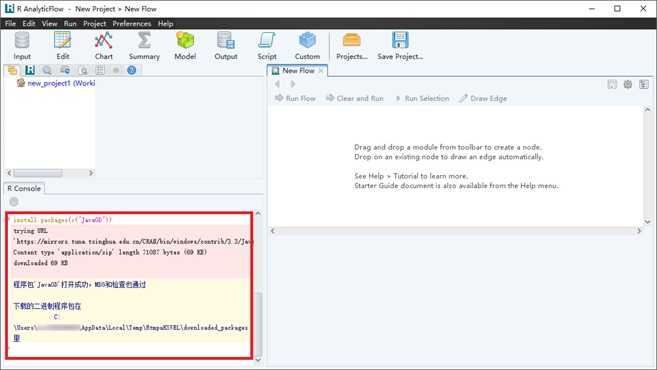Select the Custom module icon

[307, 41]
